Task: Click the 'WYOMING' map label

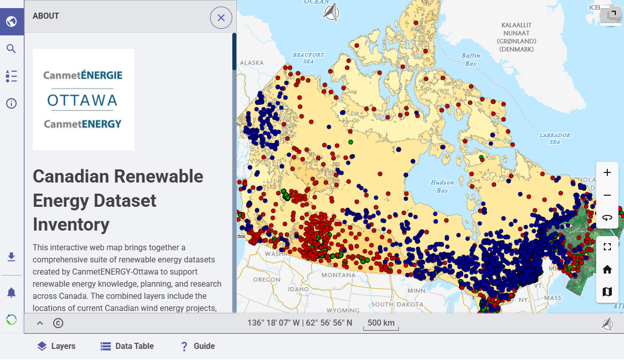Action: (343, 310)
